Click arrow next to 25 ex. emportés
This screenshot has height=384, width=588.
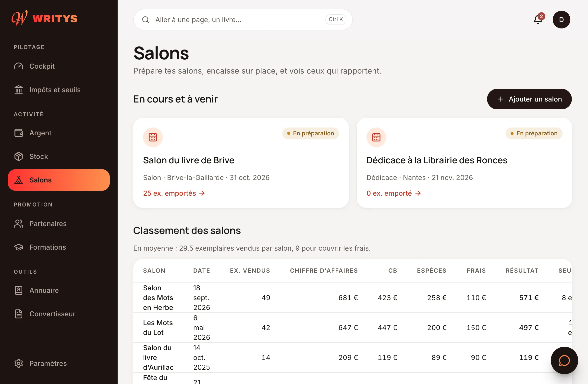point(202,193)
